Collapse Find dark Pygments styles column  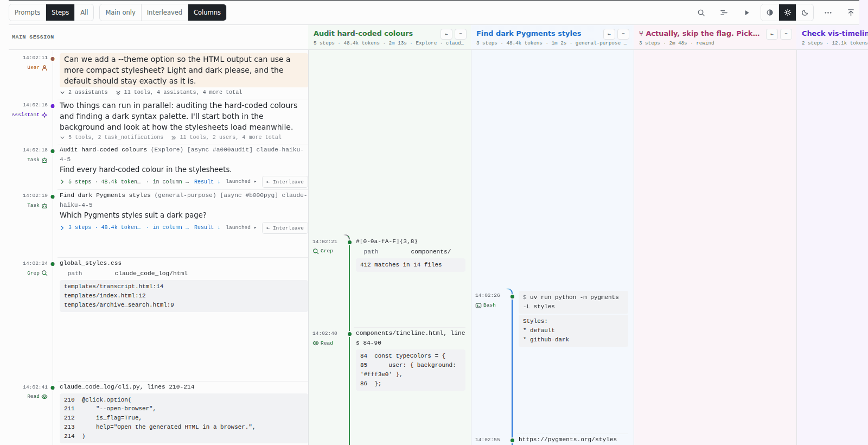623,34
